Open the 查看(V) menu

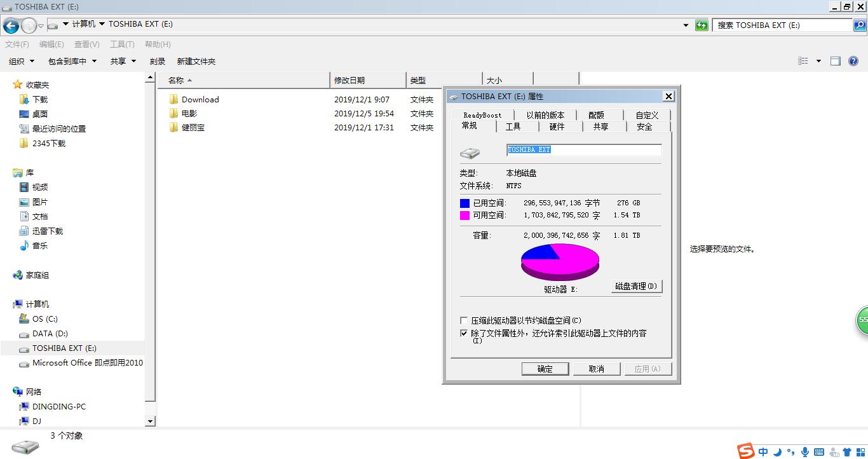click(x=87, y=44)
